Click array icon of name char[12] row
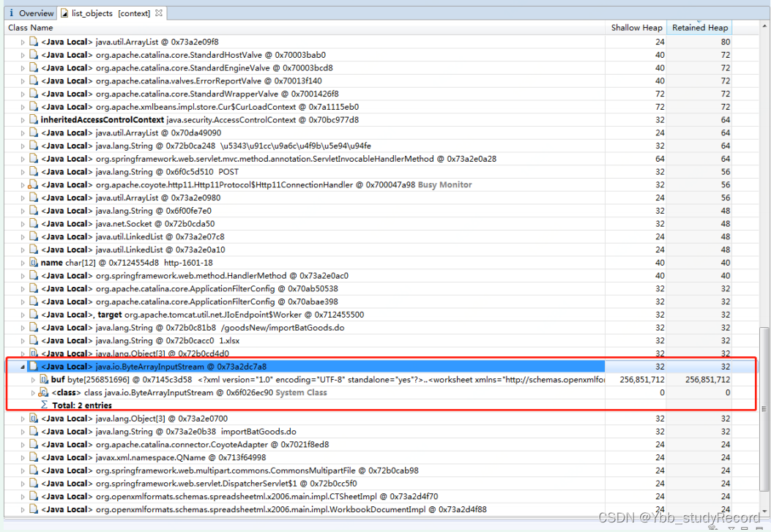Viewport: 771px width, 532px height. tap(34, 262)
